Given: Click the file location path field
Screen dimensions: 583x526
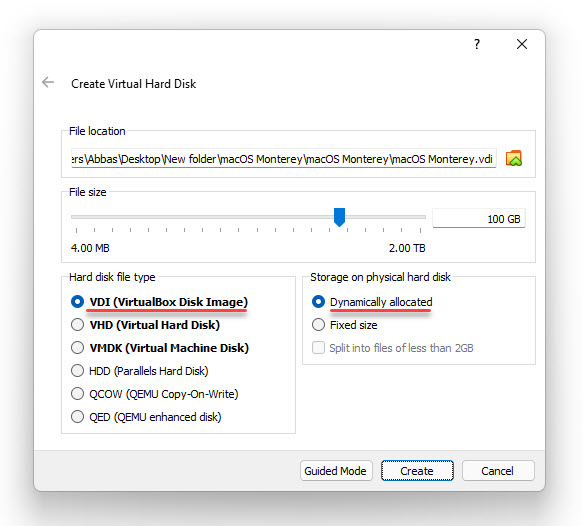Looking at the screenshot, I should pos(283,159).
